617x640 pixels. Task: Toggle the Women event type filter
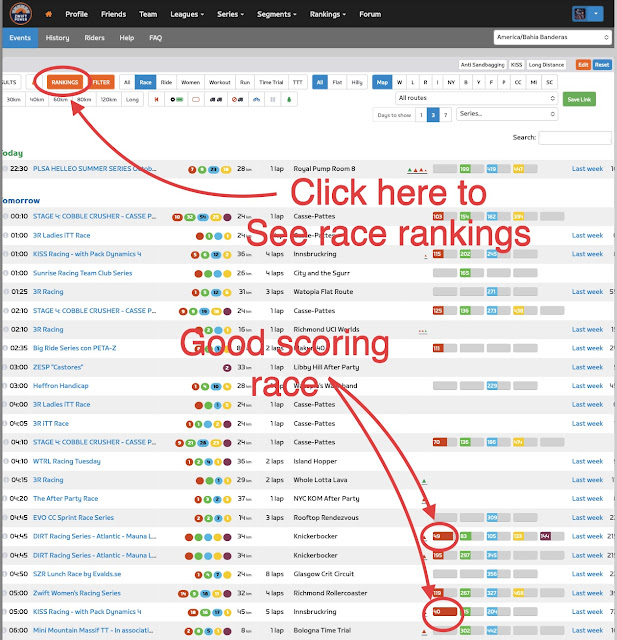coord(191,82)
